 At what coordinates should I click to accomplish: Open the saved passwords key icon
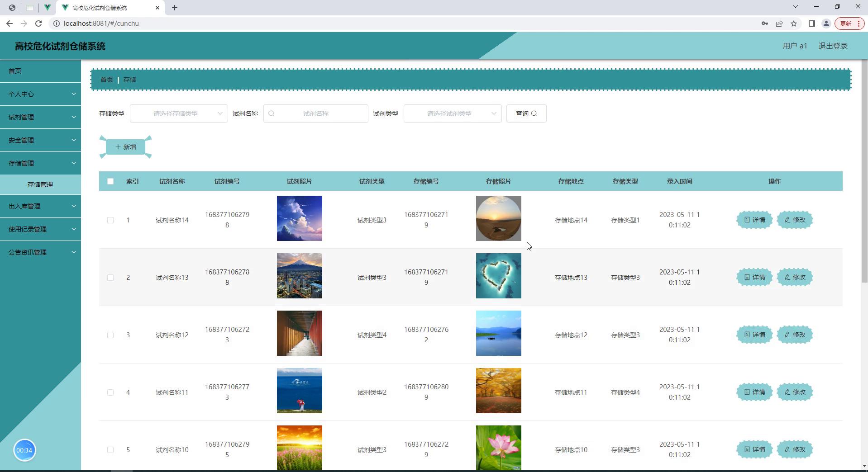(x=765, y=24)
